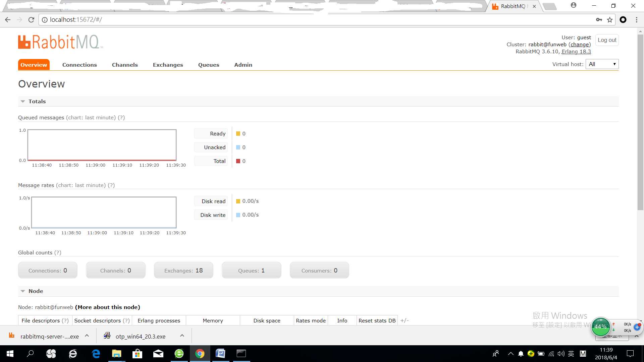Screen dimensions: 644x362
Task: Open Microsoft Store from taskbar
Action: point(137,354)
